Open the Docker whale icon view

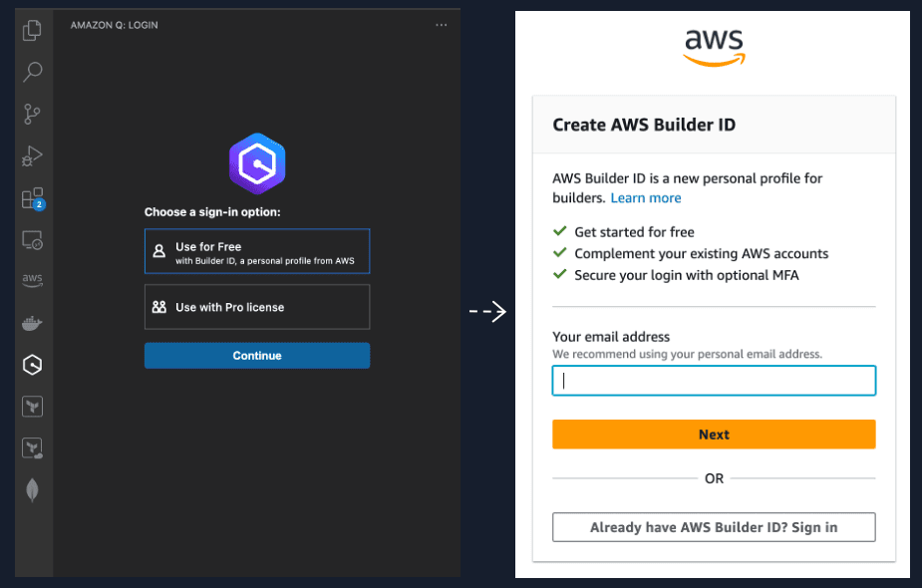(33, 323)
